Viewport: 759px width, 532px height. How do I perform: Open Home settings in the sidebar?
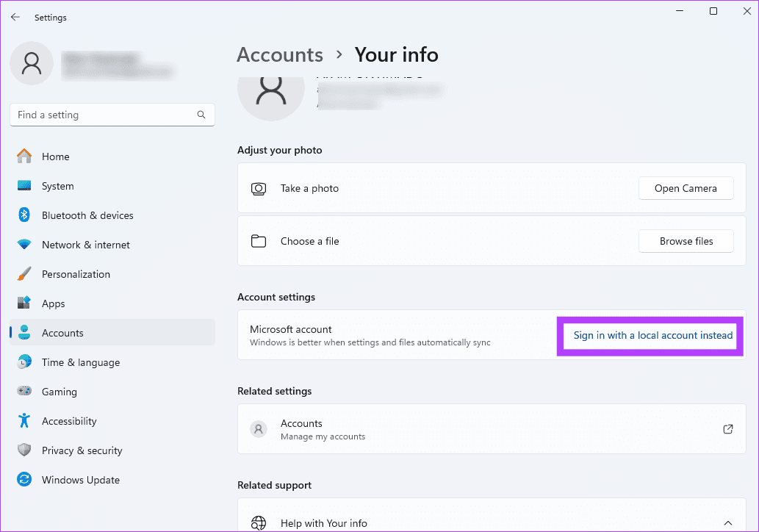[55, 157]
